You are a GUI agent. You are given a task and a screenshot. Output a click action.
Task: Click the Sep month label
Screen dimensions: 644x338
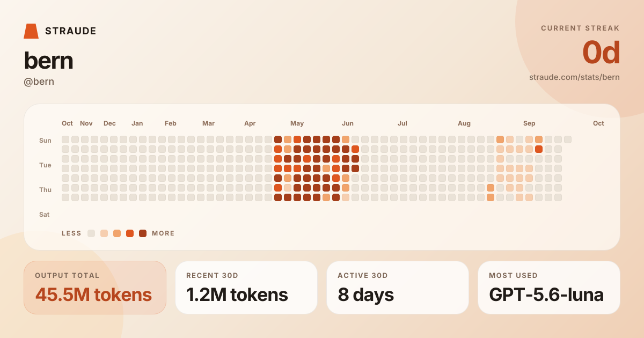click(529, 123)
